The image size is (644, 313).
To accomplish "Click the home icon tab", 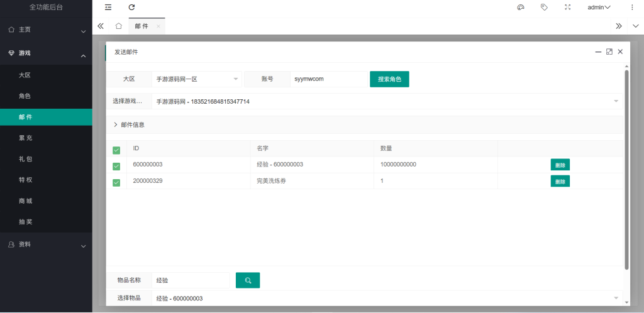I will (118, 26).
